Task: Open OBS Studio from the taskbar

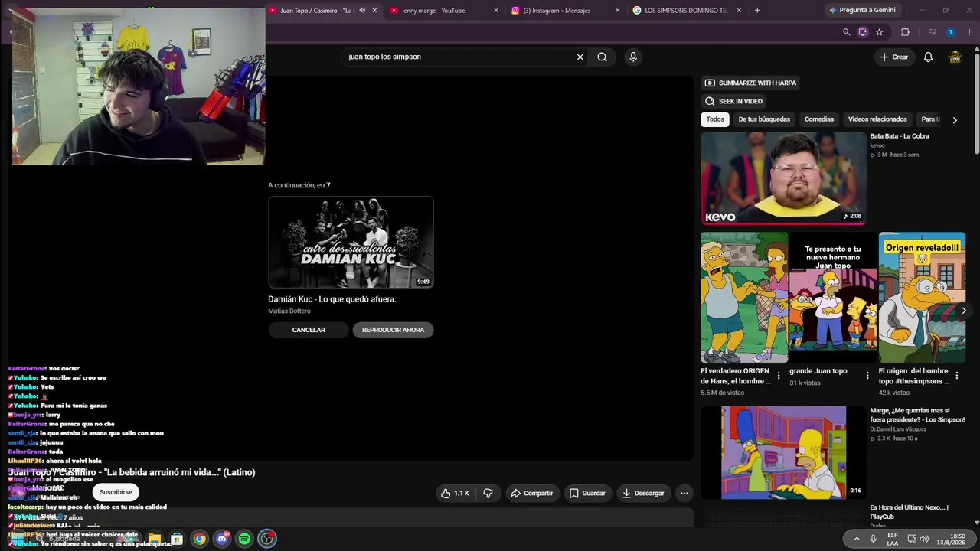Action: point(266,539)
